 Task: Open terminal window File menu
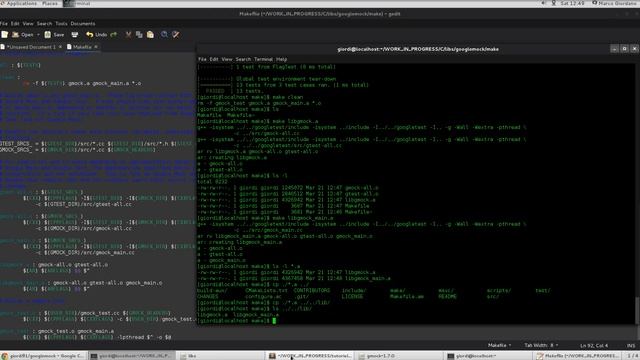(202, 59)
